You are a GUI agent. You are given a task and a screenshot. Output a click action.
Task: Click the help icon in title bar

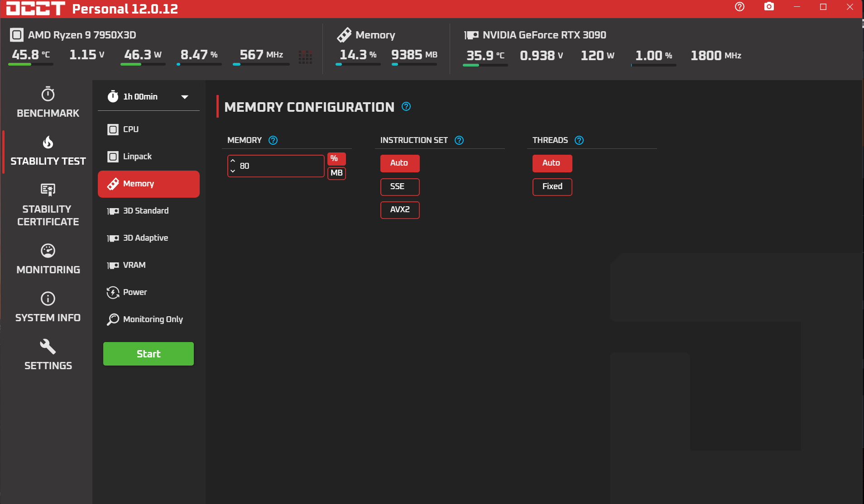[x=739, y=7]
